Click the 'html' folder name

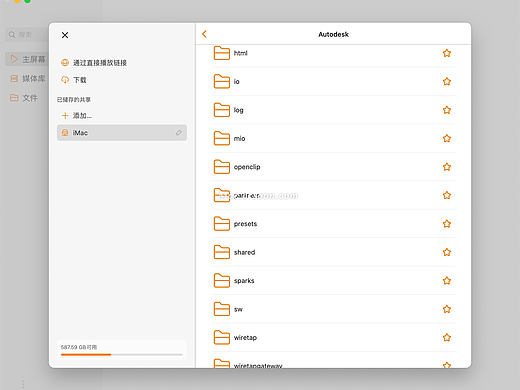coord(240,53)
